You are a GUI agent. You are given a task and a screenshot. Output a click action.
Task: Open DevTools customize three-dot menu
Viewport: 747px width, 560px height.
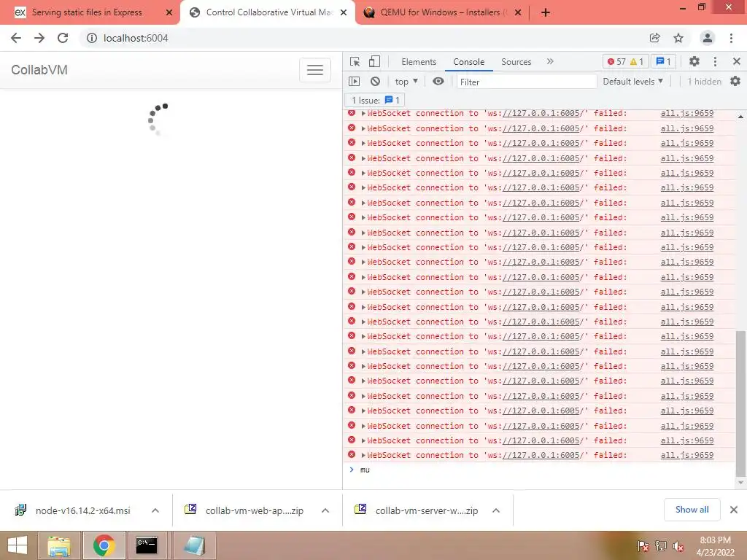click(x=715, y=61)
